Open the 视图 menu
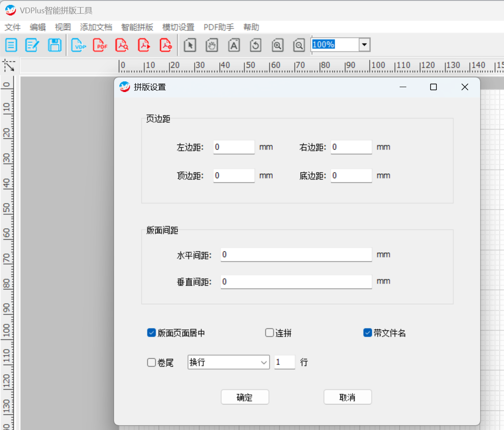The width and height of the screenshot is (504, 430). click(63, 27)
